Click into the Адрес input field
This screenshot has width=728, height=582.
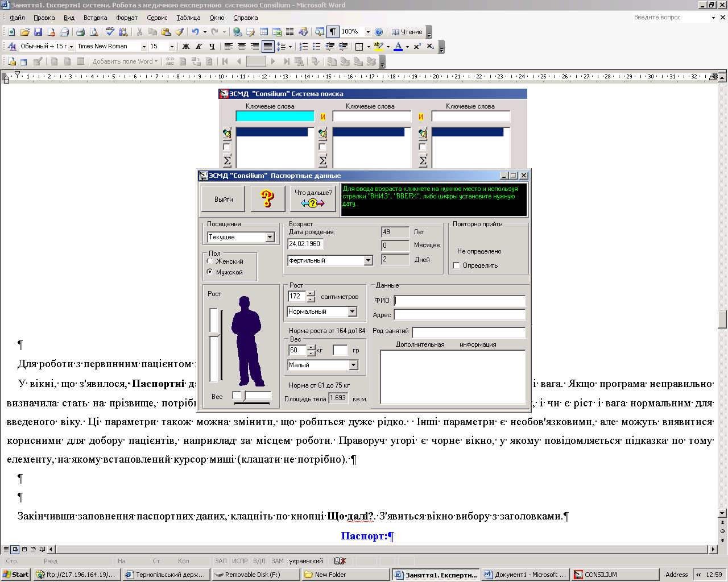pos(460,315)
